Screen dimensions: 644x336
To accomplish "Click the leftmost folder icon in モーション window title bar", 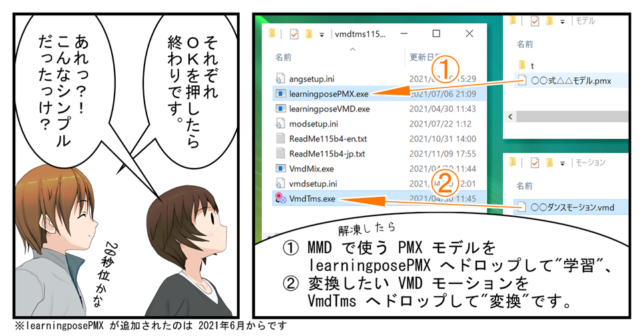I will tap(513, 163).
